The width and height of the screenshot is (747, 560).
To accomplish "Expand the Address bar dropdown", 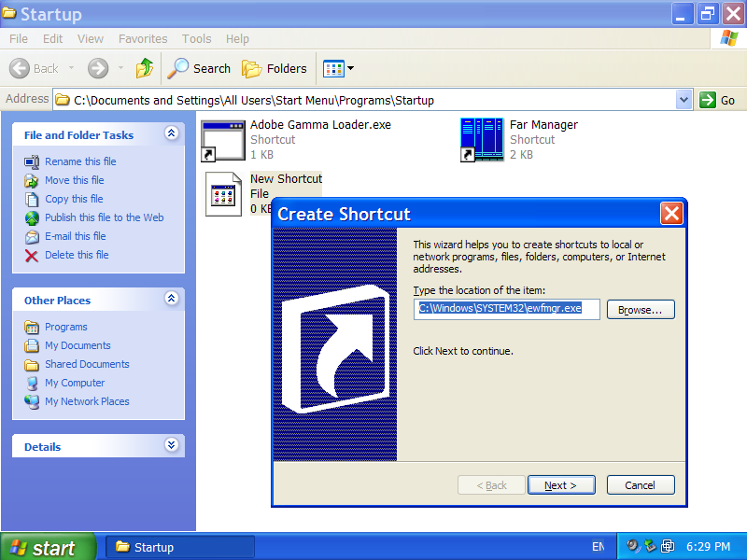I will [x=684, y=100].
